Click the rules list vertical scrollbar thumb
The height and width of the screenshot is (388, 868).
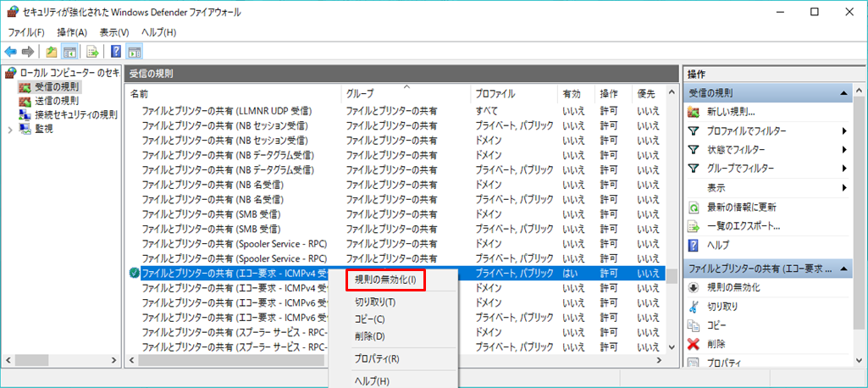pyautogui.click(x=672, y=276)
